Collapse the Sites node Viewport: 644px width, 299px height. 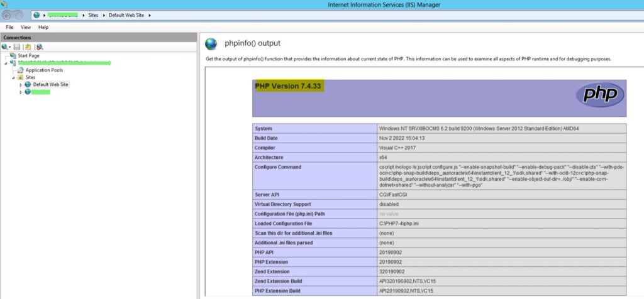(14, 77)
